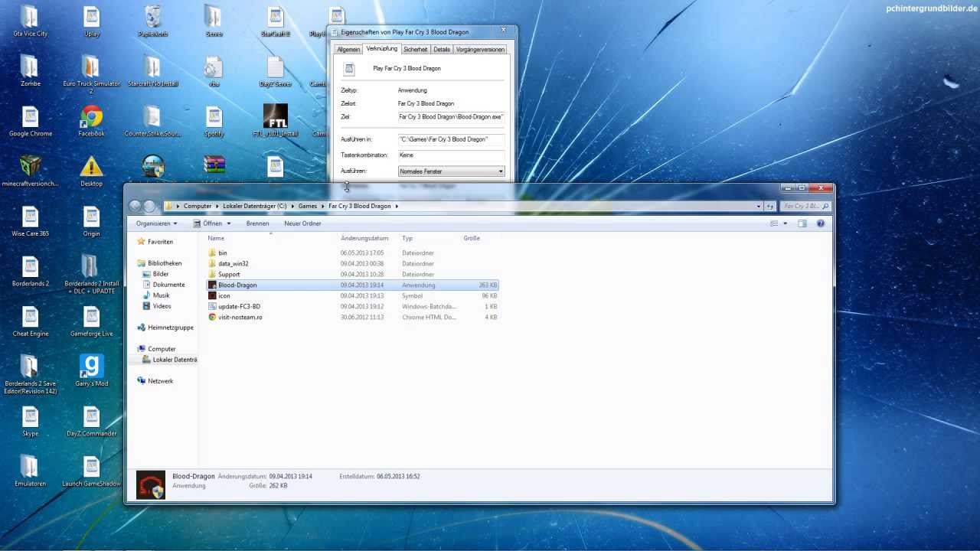980x551 pixels.
Task: Select the Starcraft No Install folder
Action: (x=153, y=70)
